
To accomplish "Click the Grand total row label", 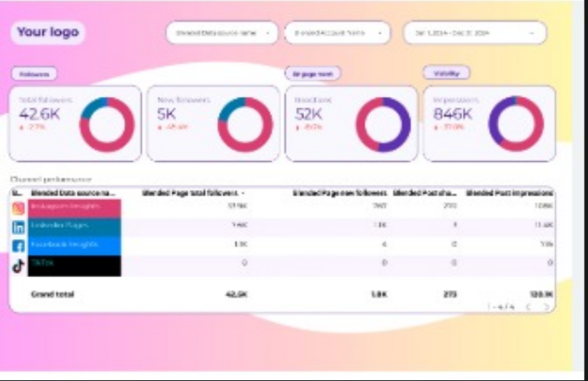I will [x=53, y=294].
